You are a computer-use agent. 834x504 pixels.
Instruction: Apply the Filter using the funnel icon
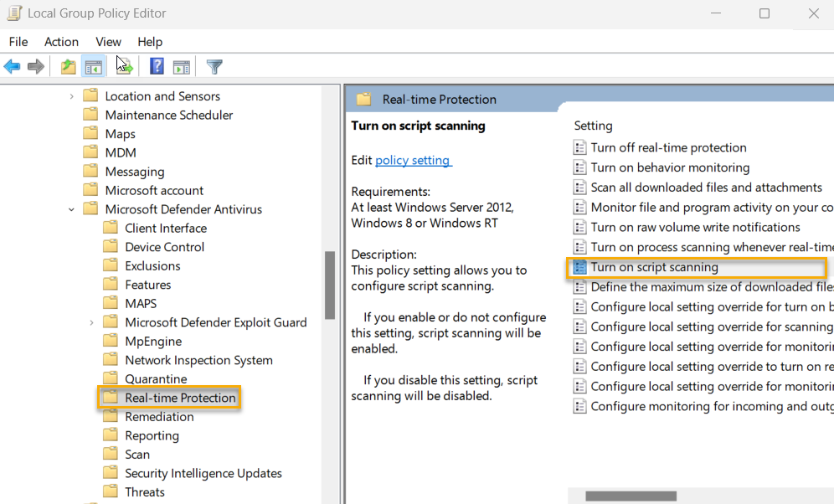[x=214, y=66]
